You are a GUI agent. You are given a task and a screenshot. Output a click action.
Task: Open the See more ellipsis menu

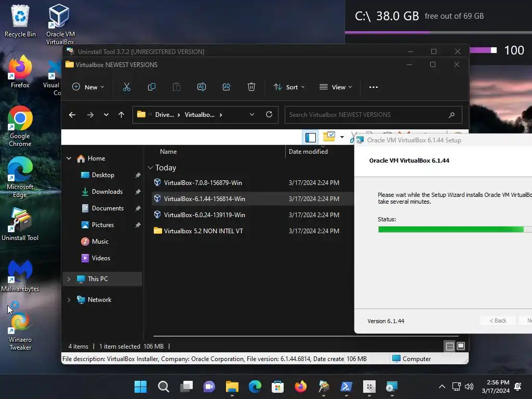[x=374, y=87]
